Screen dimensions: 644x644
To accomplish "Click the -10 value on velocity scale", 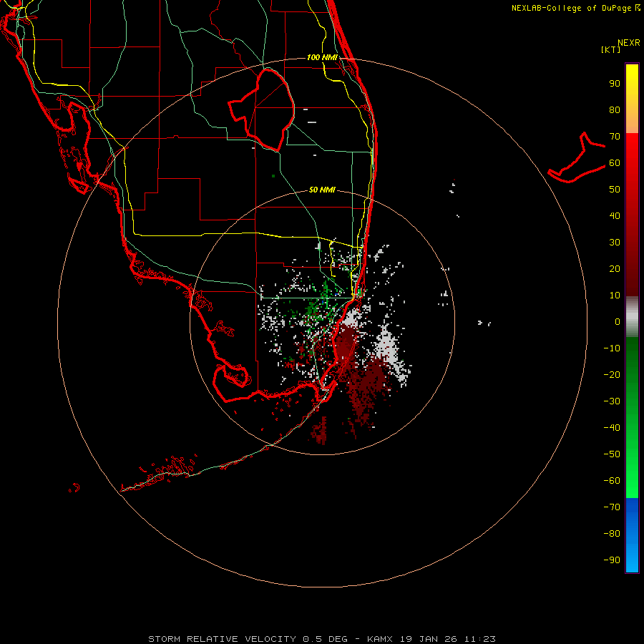I will [612, 348].
